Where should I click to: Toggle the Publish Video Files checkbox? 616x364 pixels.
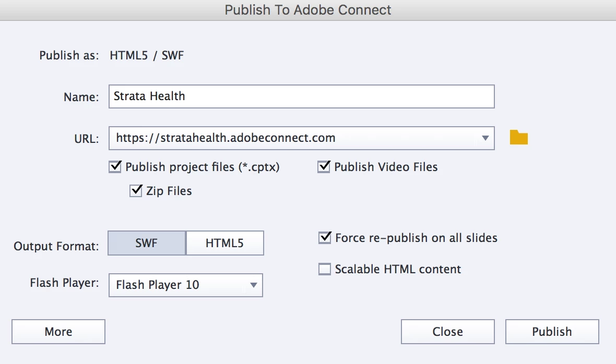point(324,167)
